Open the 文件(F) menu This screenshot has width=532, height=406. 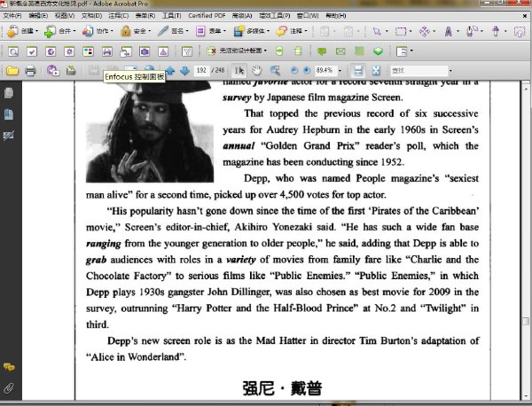pos(12,16)
